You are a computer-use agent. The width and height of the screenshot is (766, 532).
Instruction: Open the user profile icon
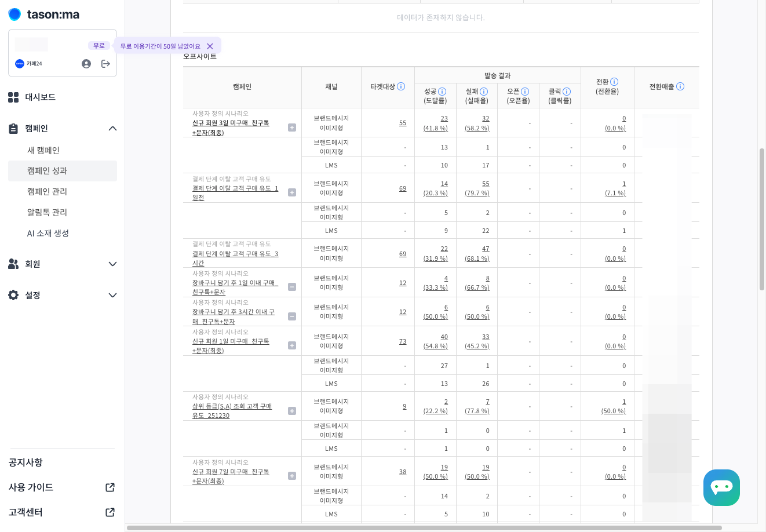[x=86, y=64]
